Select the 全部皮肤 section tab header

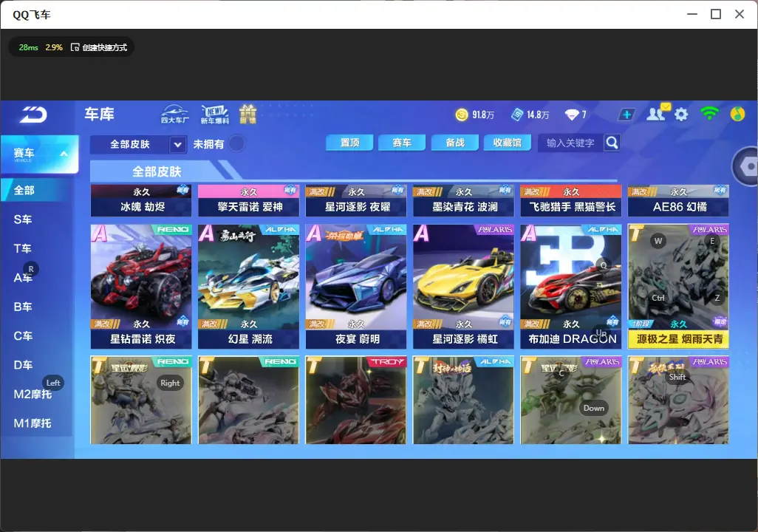[157, 171]
